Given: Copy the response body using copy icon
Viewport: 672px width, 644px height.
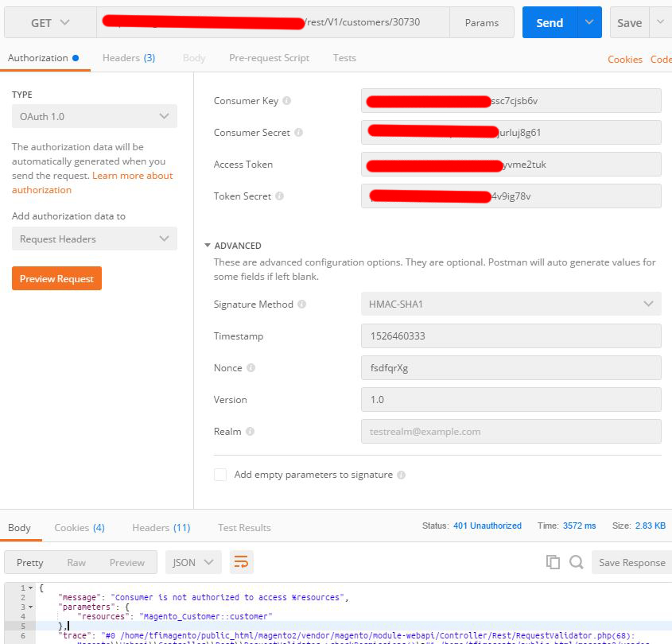Looking at the screenshot, I should (x=554, y=561).
